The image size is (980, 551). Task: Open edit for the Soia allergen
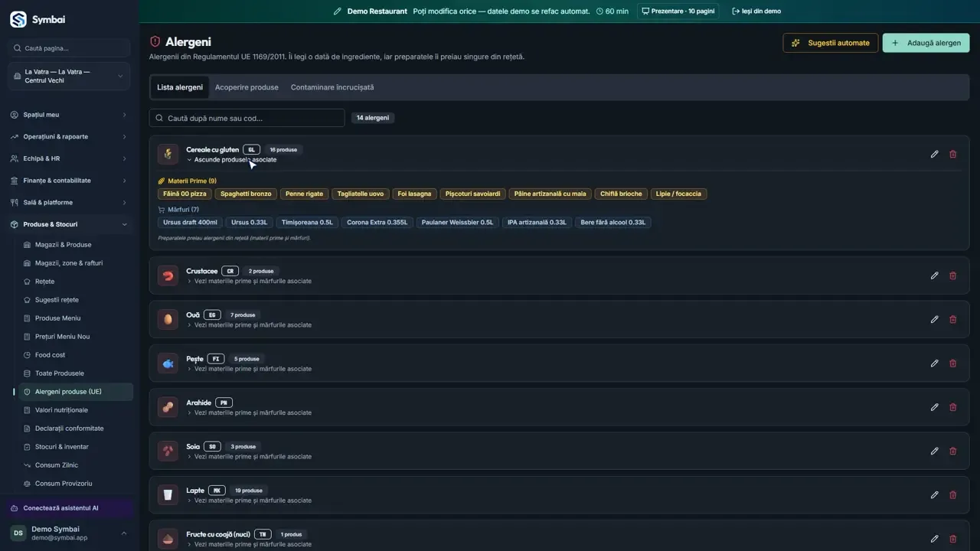click(934, 452)
